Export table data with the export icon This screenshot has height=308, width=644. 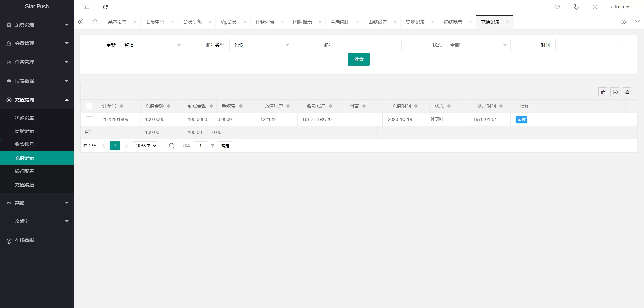627,91
